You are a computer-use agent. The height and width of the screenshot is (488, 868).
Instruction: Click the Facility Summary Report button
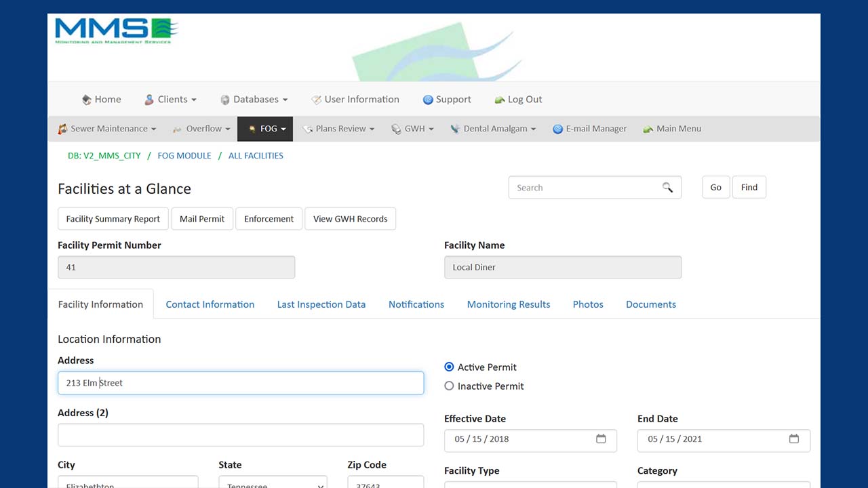(113, 219)
